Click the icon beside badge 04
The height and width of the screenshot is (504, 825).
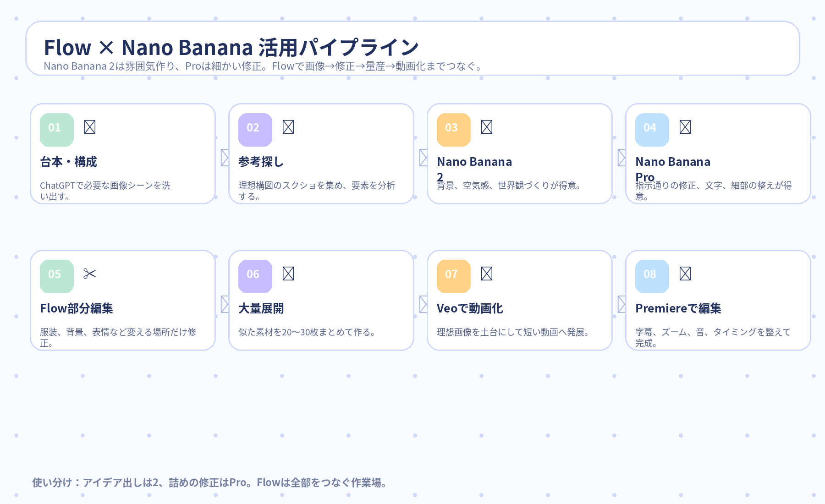click(x=685, y=127)
